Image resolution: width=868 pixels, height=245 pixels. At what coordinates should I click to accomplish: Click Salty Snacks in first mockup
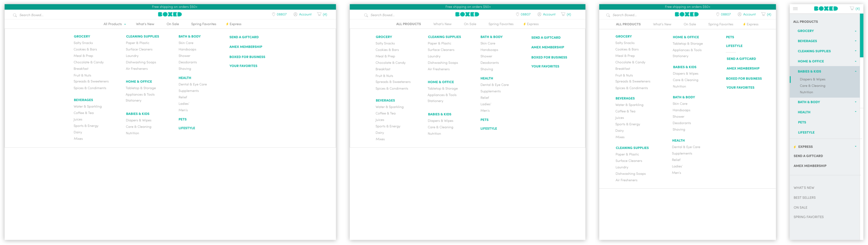(x=83, y=43)
